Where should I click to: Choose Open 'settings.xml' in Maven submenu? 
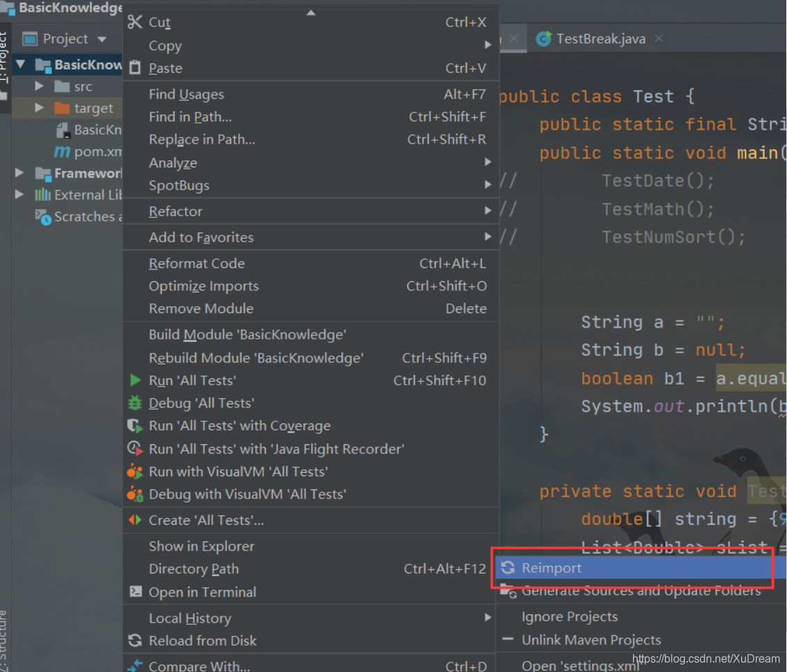click(x=641, y=665)
